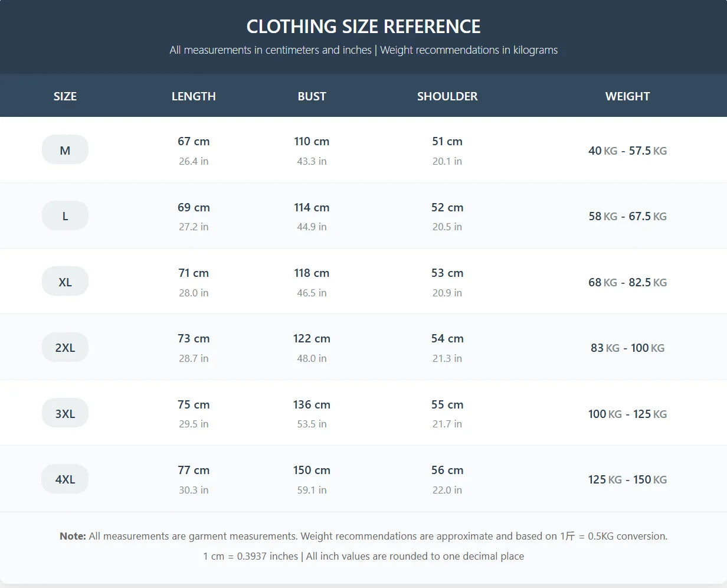This screenshot has width=727, height=588.
Task: Click the 40 KG - 57.5 KG weight range
Action: pos(627,151)
